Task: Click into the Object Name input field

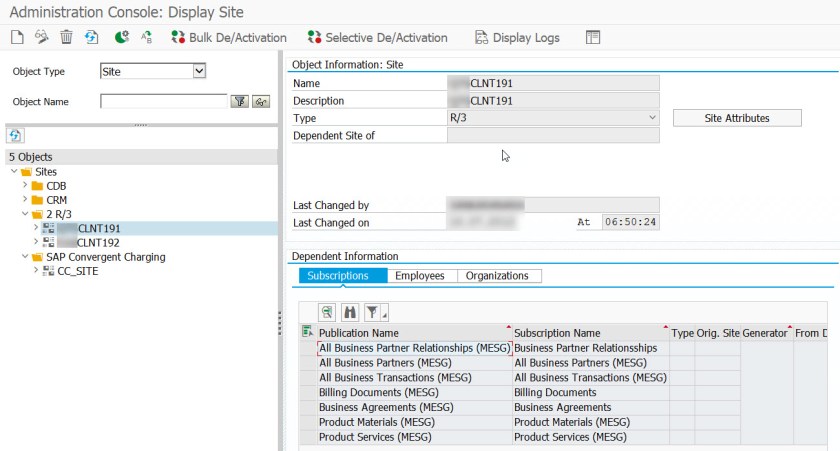Action: (164, 101)
